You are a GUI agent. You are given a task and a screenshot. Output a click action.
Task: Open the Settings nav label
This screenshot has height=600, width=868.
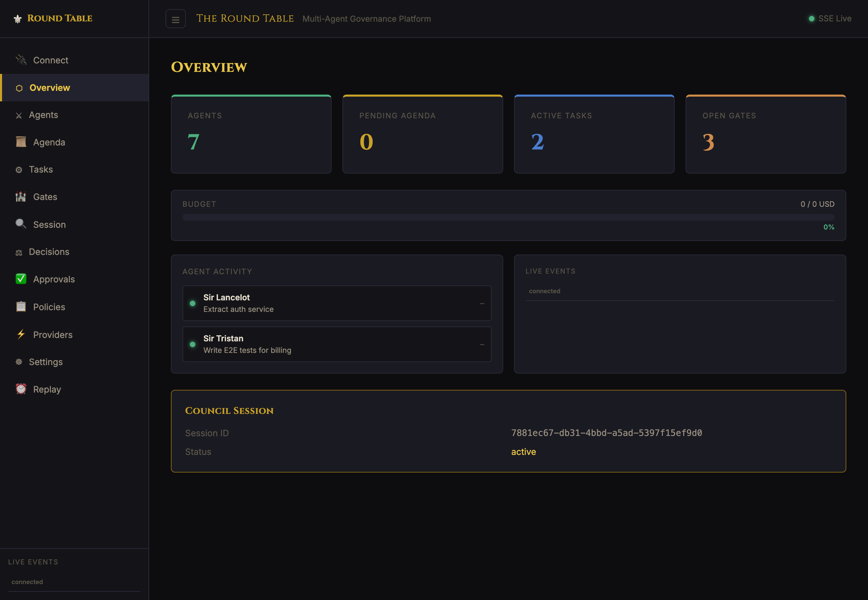click(46, 362)
